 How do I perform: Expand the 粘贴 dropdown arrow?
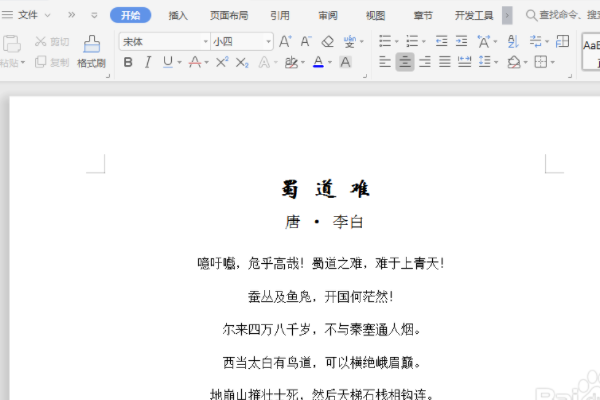(x=23, y=62)
